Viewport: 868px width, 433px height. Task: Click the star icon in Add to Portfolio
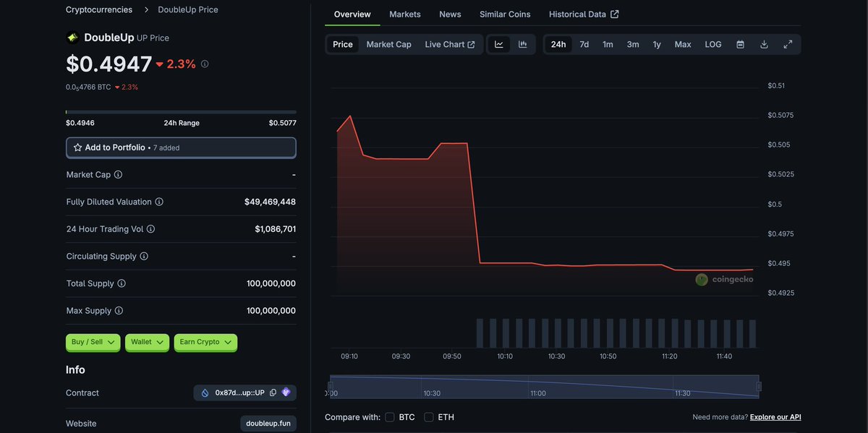77,147
